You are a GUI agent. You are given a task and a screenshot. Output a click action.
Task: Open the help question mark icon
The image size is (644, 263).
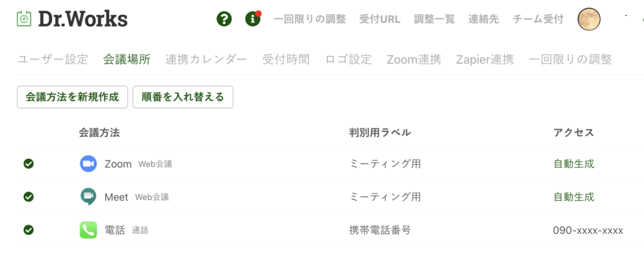click(225, 19)
